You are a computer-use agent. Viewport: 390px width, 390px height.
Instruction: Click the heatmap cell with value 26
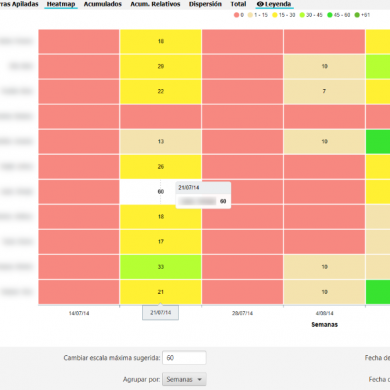point(161,166)
